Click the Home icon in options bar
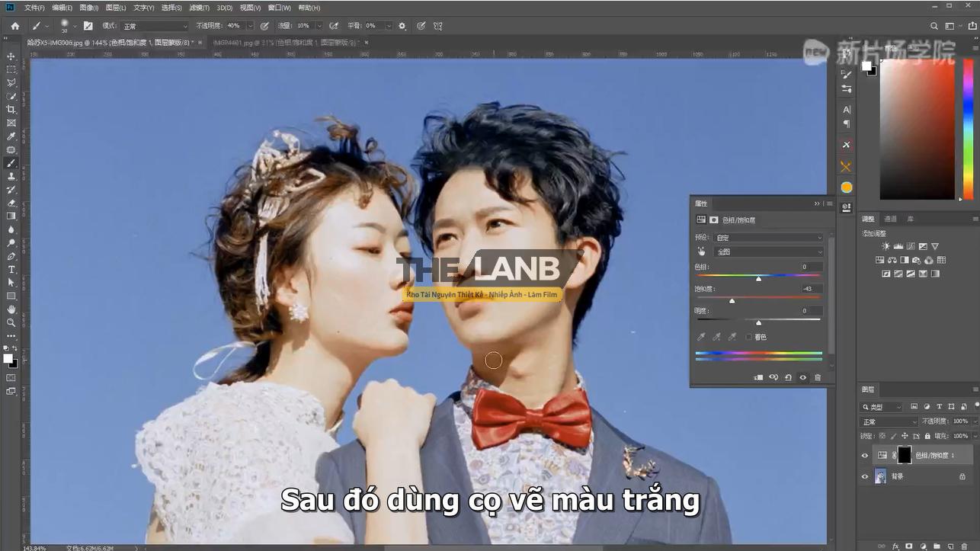The image size is (980, 551). (14, 26)
